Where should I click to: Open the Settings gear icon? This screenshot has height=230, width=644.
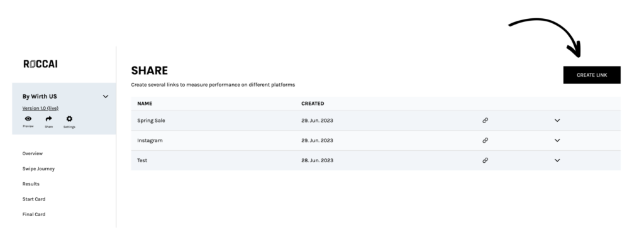pyautogui.click(x=69, y=119)
